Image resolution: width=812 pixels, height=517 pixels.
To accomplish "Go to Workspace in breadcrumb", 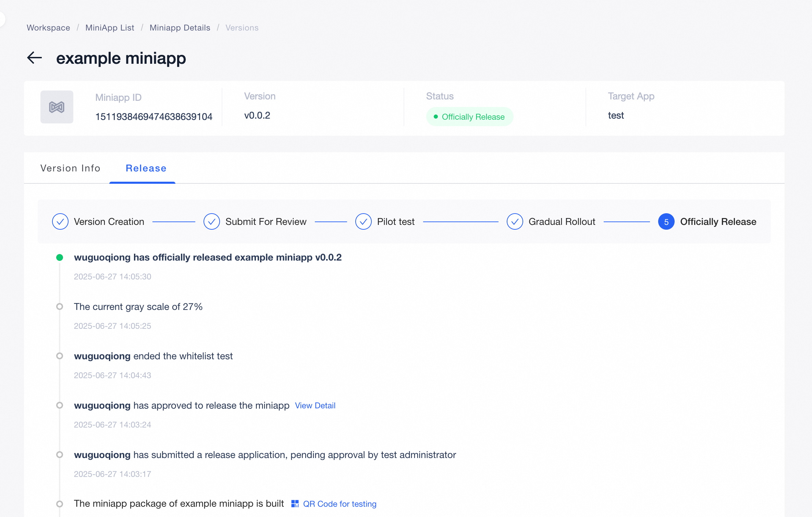I will [x=48, y=28].
